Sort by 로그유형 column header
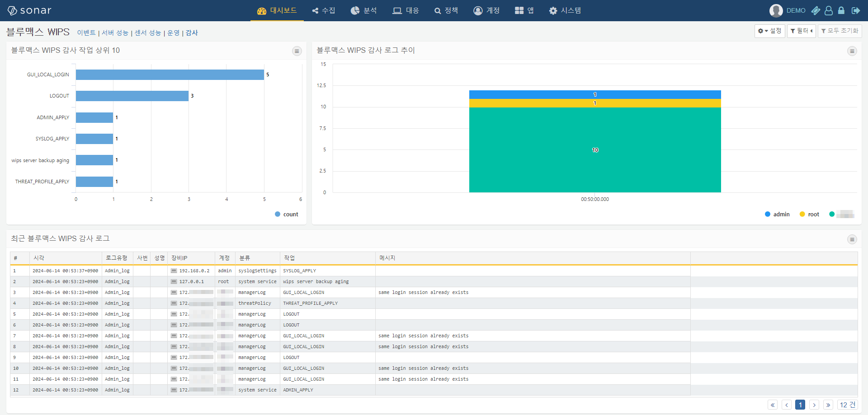The image size is (868, 415). [118, 258]
